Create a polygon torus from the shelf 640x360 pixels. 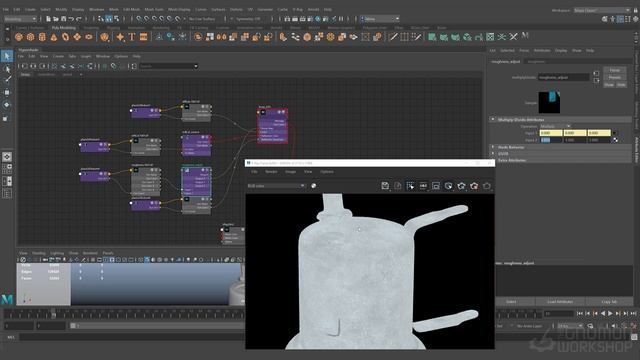pyautogui.click(x=65, y=37)
